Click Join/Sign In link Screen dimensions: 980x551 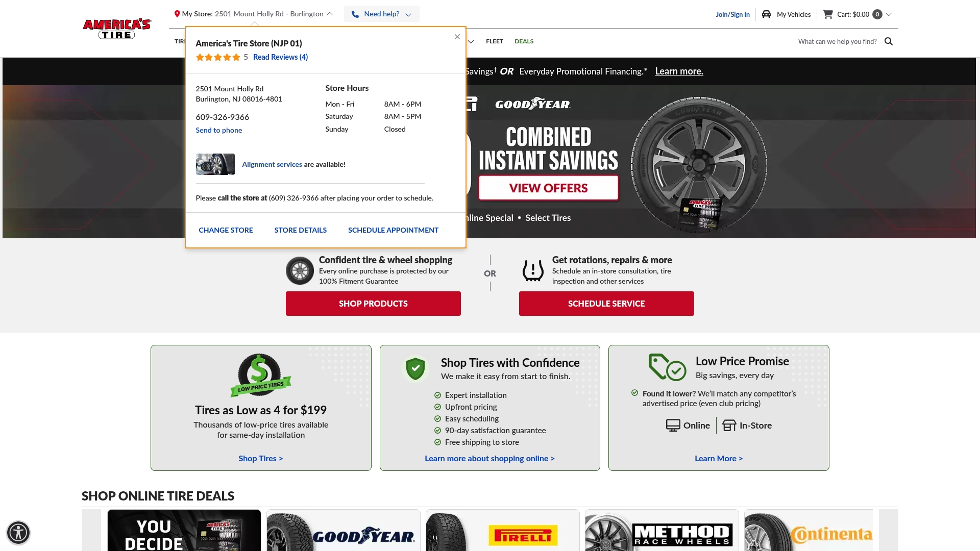click(x=732, y=14)
